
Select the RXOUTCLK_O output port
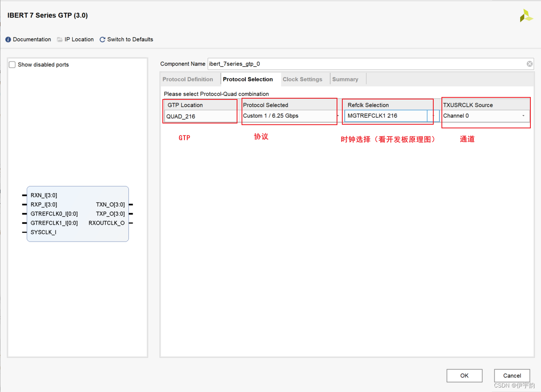click(106, 223)
